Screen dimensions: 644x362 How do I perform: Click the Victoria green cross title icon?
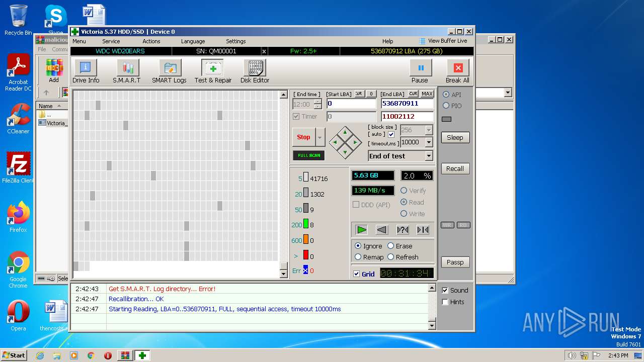[x=75, y=32]
